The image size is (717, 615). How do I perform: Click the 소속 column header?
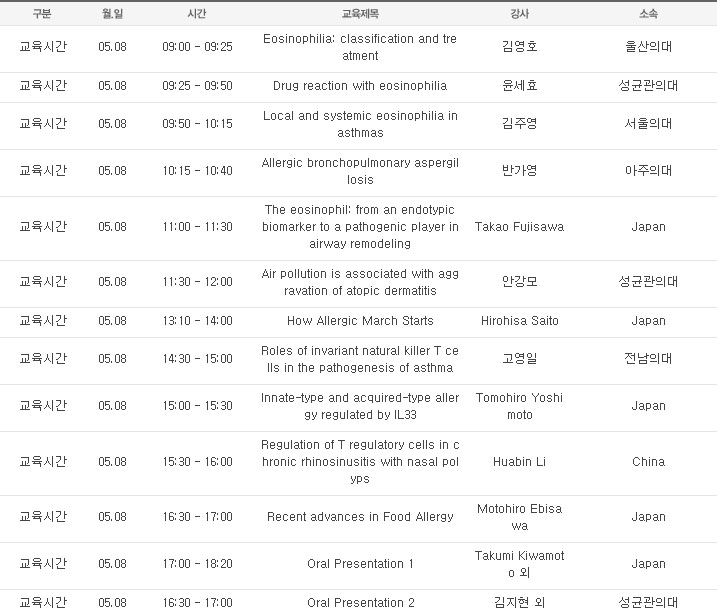[x=648, y=14]
